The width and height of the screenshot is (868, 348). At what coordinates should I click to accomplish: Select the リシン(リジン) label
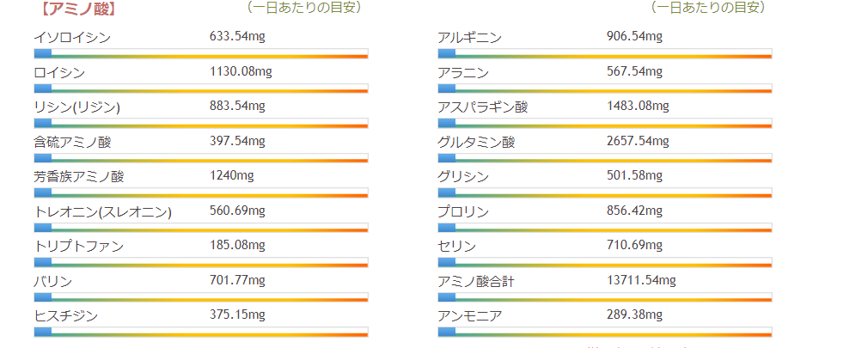76,107
